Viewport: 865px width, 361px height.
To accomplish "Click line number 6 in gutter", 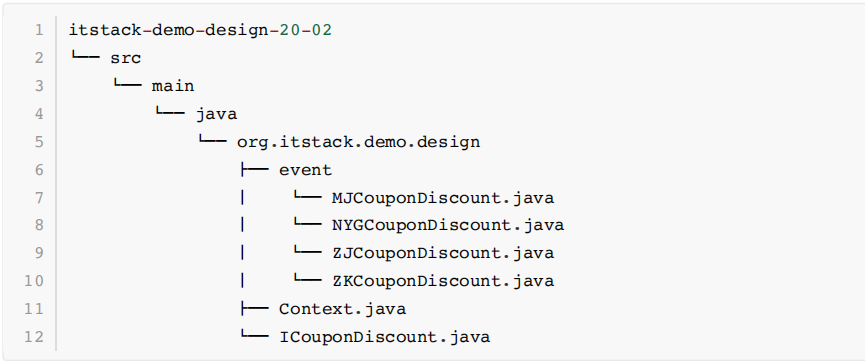I will click(39, 169).
